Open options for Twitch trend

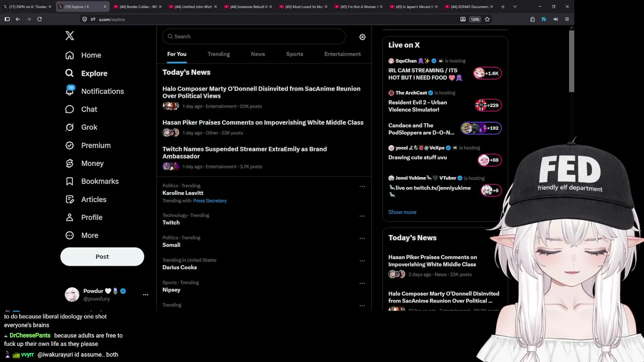pos(362,216)
